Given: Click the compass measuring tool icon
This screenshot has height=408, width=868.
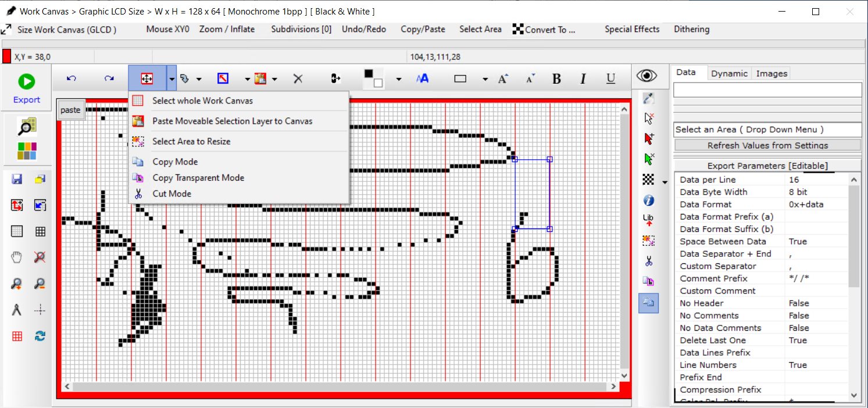Looking at the screenshot, I should tap(17, 310).
